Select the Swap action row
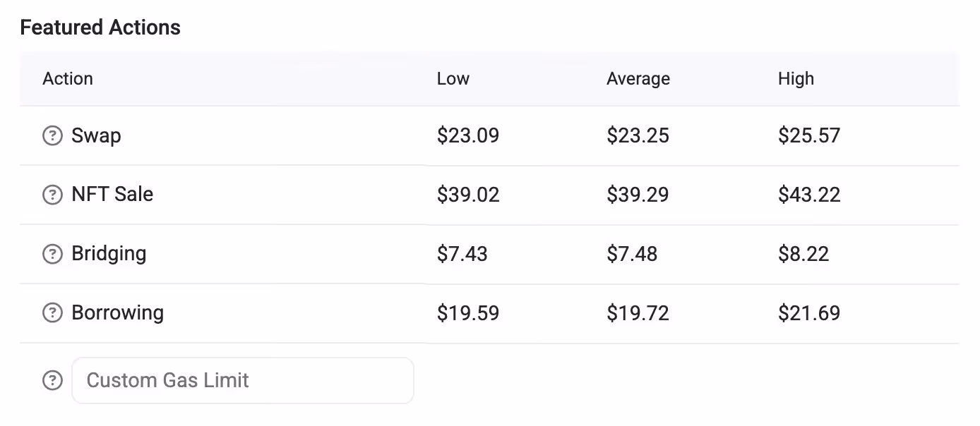Image resolution: width=980 pixels, height=426 pixels. coord(282,135)
